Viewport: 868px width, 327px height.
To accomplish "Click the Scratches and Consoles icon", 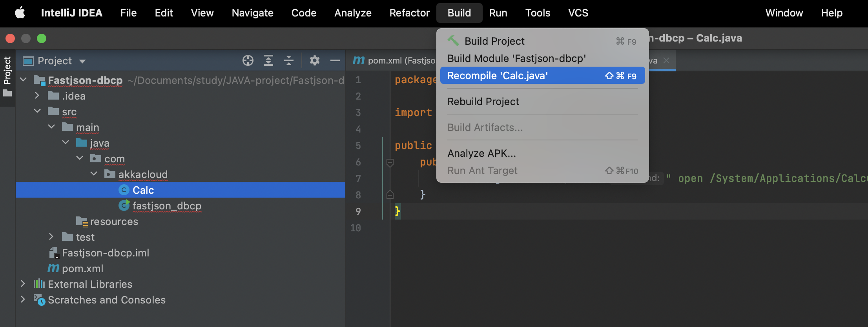I will [39, 300].
